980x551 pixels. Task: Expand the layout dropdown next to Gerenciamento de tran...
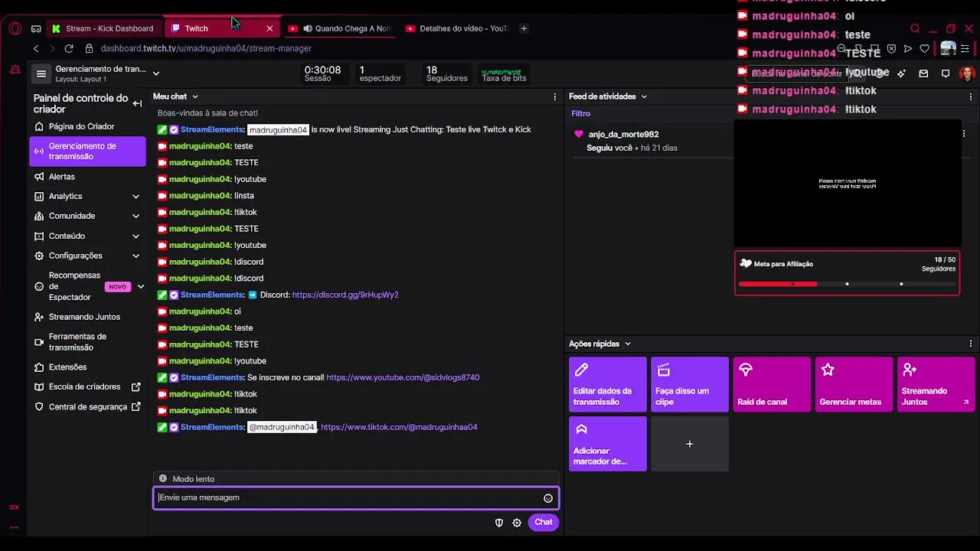coord(155,73)
